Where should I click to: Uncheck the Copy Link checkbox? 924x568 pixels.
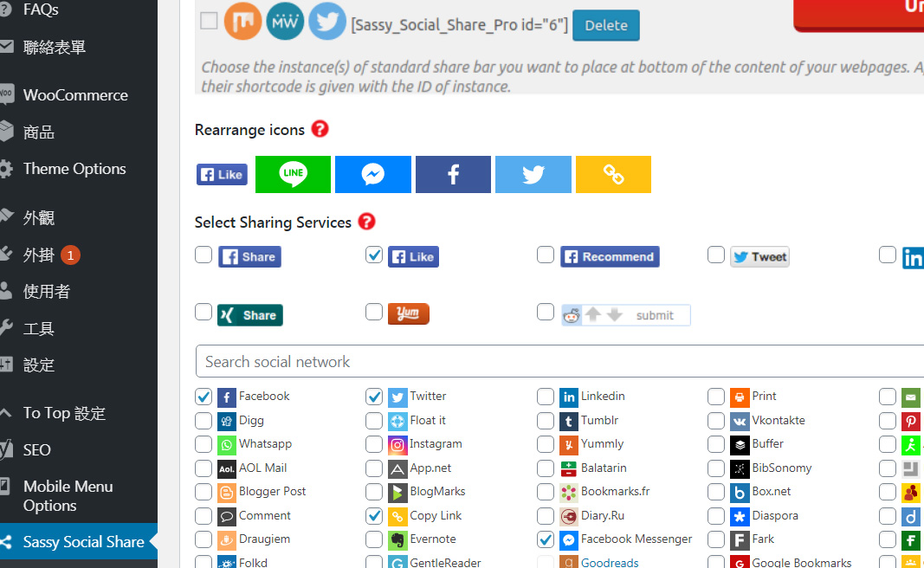coord(374,515)
